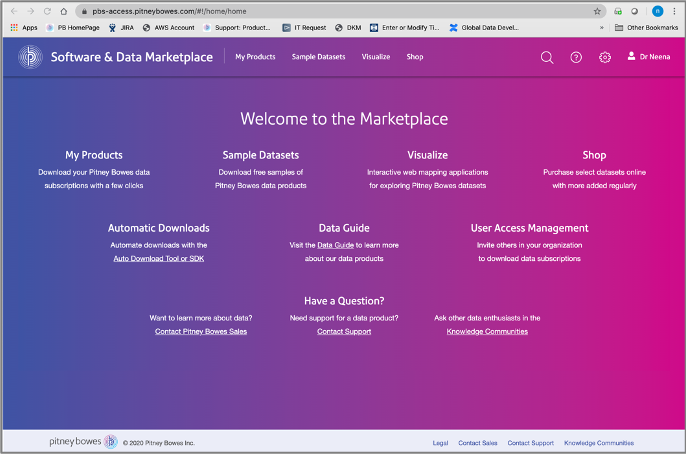
Task: Expand the bookmarks overflow chevron
Action: point(602,28)
